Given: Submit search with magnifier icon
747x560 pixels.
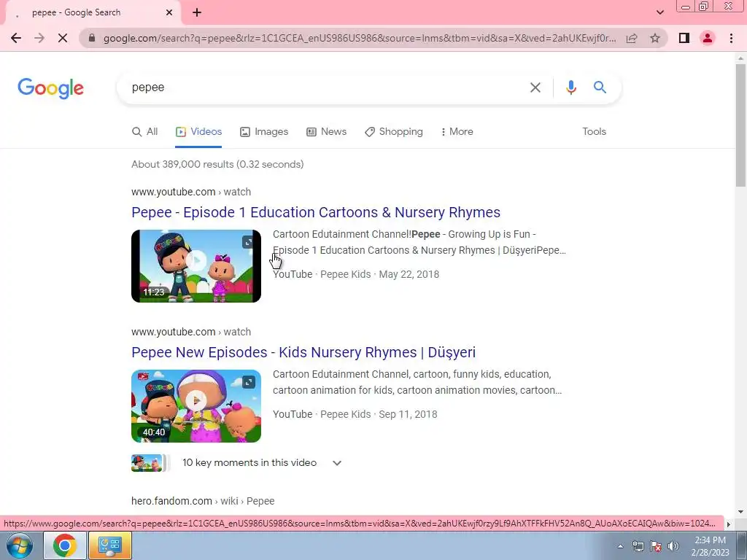Looking at the screenshot, I should [x=600, y=87].
